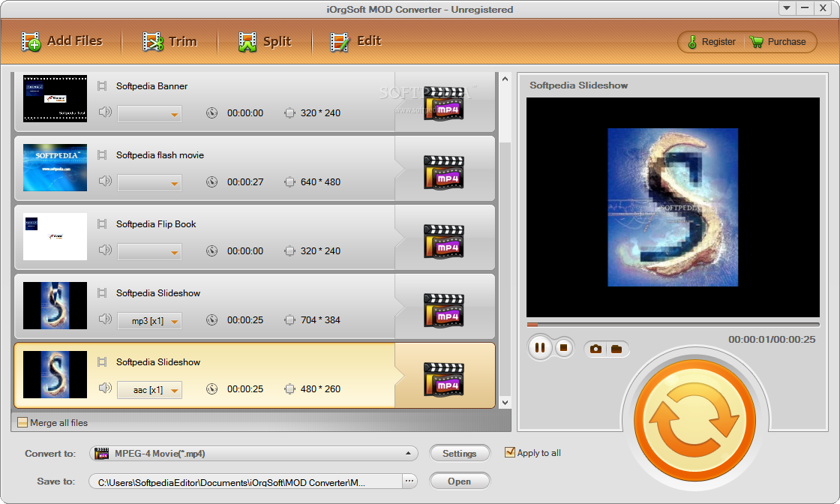Screen dimensions: 840x504
Task: Click the resolution icon beside 704 * 384
Action: click(289, 320)
